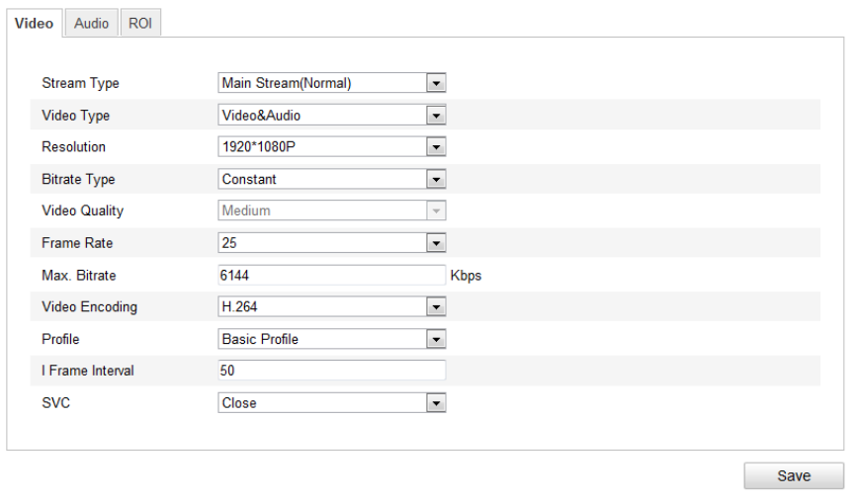This screenshot has width=855, height=504.
Task: Select the Video tab
Action: tap(34, 24)
